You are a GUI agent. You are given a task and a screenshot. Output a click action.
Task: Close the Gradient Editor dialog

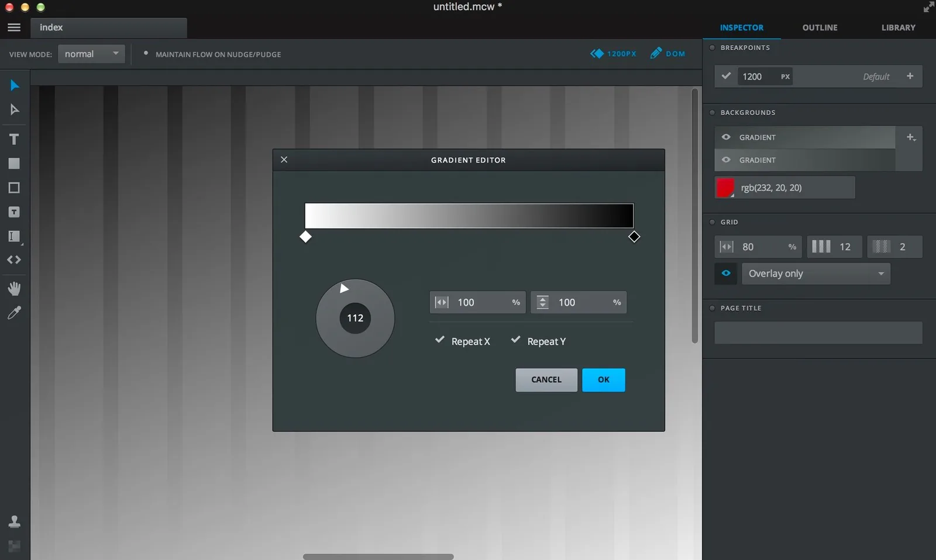[x=284, y=160]
